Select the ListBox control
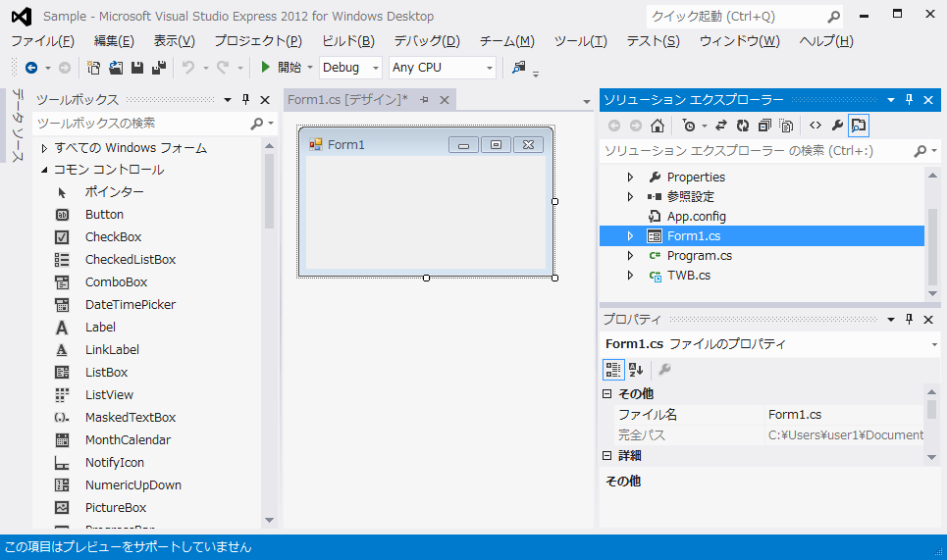947x560 pixels. tap(106, 373)
